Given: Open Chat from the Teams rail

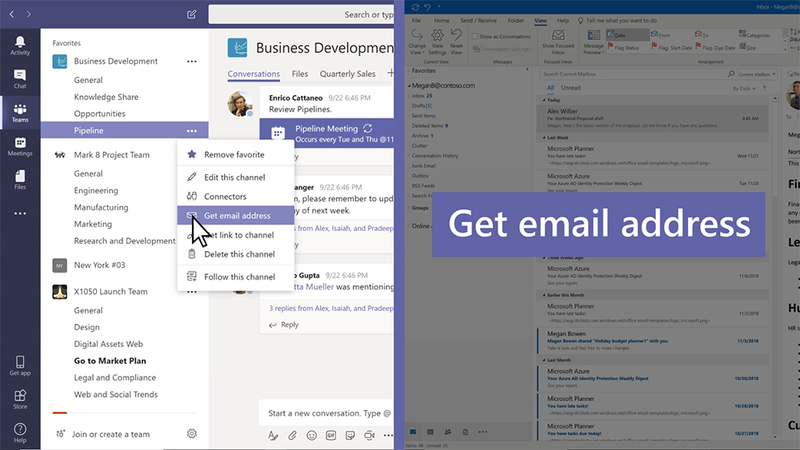Looking at the screenshot, I should (20, 79).
